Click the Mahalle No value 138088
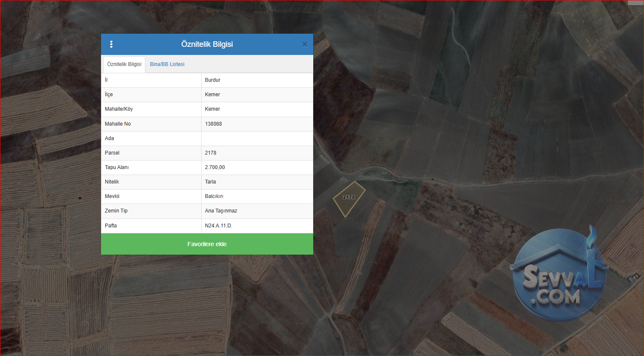 [x=214, y=124]
